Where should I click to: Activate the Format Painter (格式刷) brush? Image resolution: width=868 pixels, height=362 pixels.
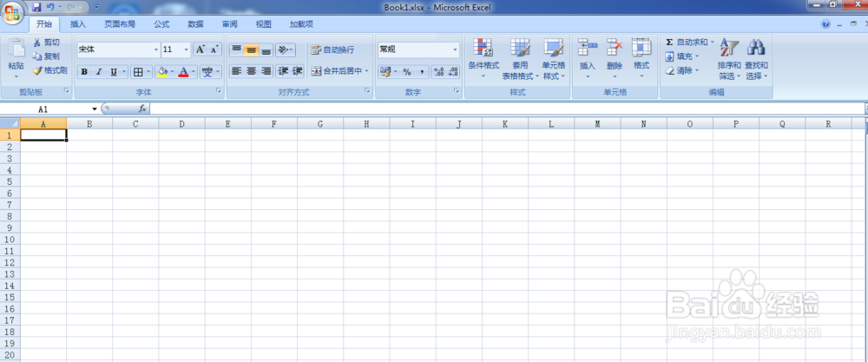click(x=49, y=70)
